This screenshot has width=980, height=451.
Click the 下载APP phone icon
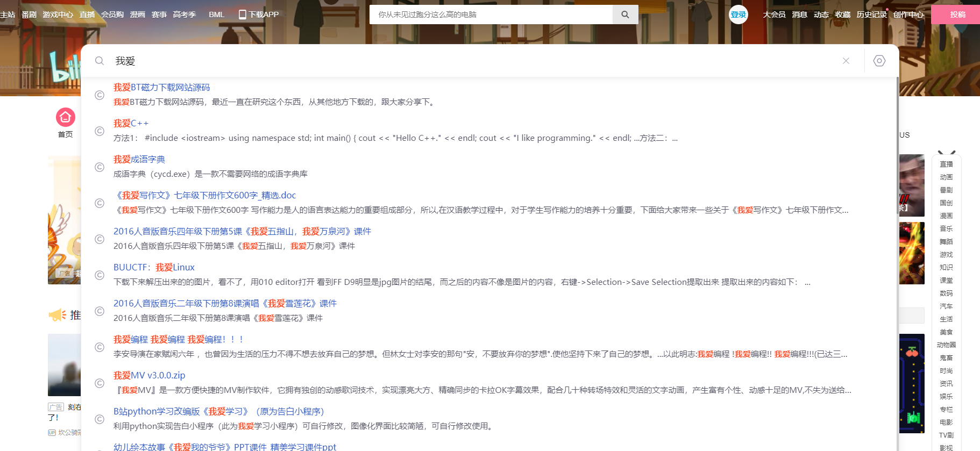click(x=243, y=15)
